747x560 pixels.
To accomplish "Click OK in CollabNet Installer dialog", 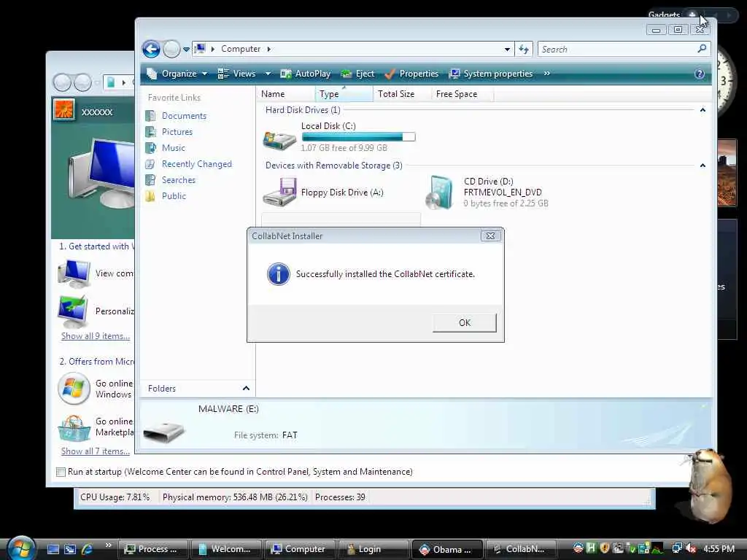I will pos(465,322).
